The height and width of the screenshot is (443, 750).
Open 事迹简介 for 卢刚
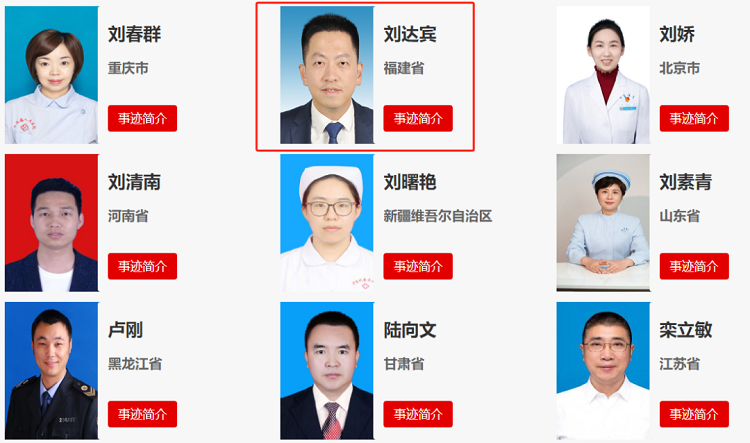click(x=142, y=414)
